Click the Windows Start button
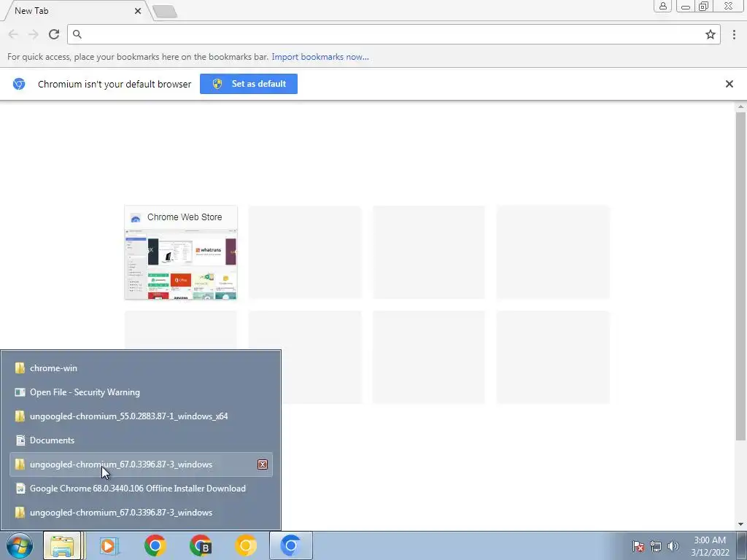This screenshot has width=747, height=560. (20, 545)
